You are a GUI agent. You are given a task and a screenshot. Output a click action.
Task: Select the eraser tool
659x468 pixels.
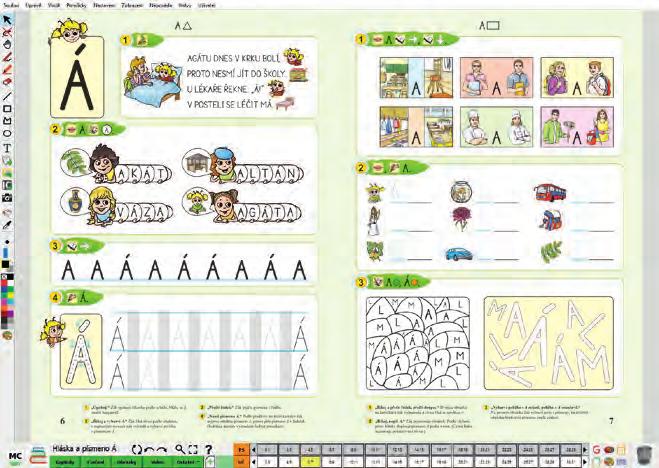7,82
